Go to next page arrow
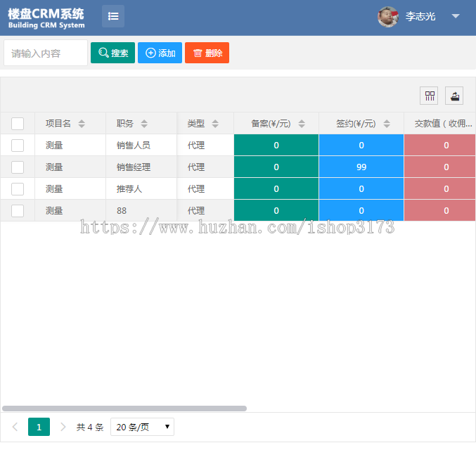 click(x=63, y=427)
